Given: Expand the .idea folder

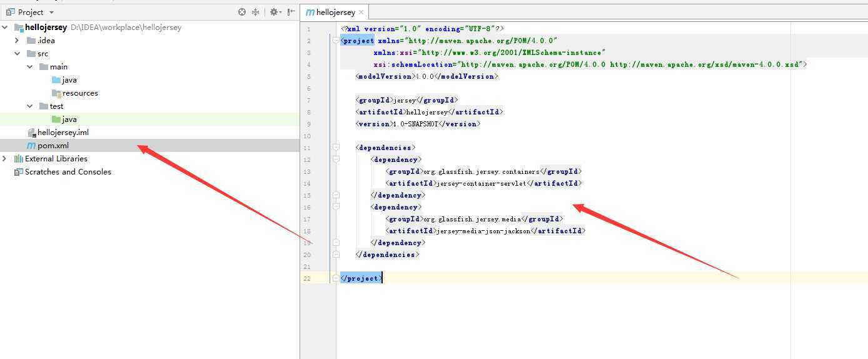Looking at the screenshot, I should tap(18, 41).
